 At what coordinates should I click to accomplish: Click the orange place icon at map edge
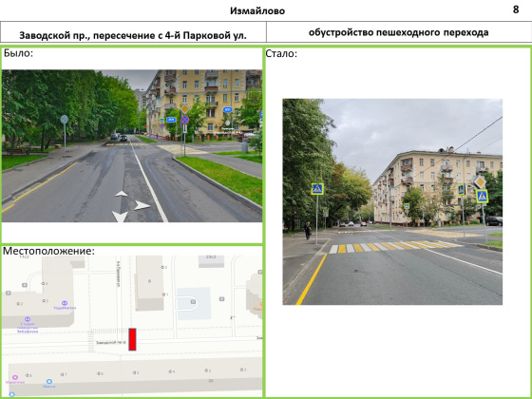pos(260,304)
